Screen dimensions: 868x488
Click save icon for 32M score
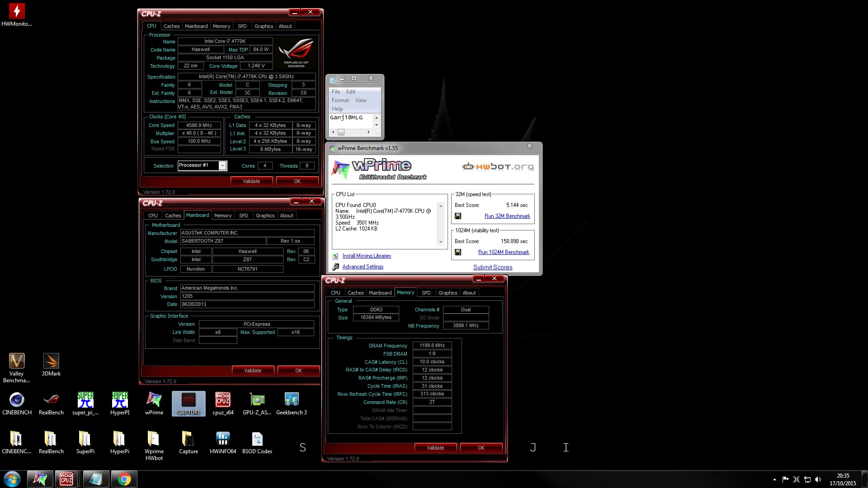[x=458, y=216]
